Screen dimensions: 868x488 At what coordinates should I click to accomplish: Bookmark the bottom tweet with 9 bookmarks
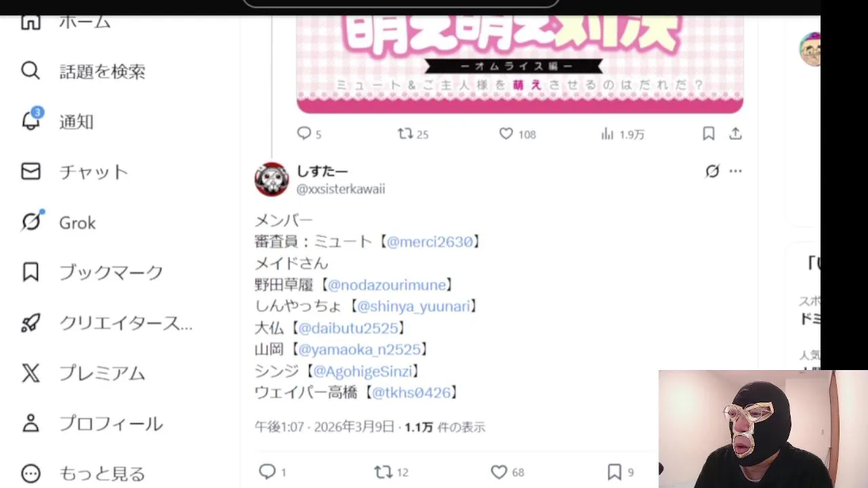(x=614, y=472)
